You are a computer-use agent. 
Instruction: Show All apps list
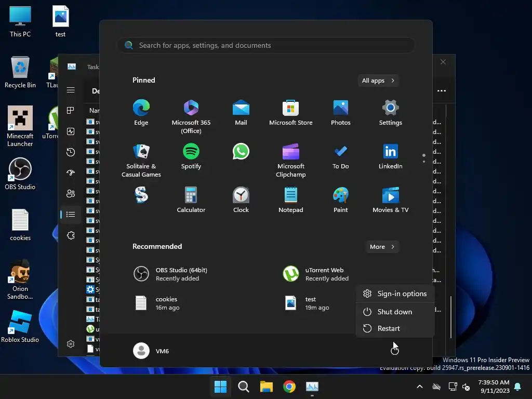(x=378, y=81)
